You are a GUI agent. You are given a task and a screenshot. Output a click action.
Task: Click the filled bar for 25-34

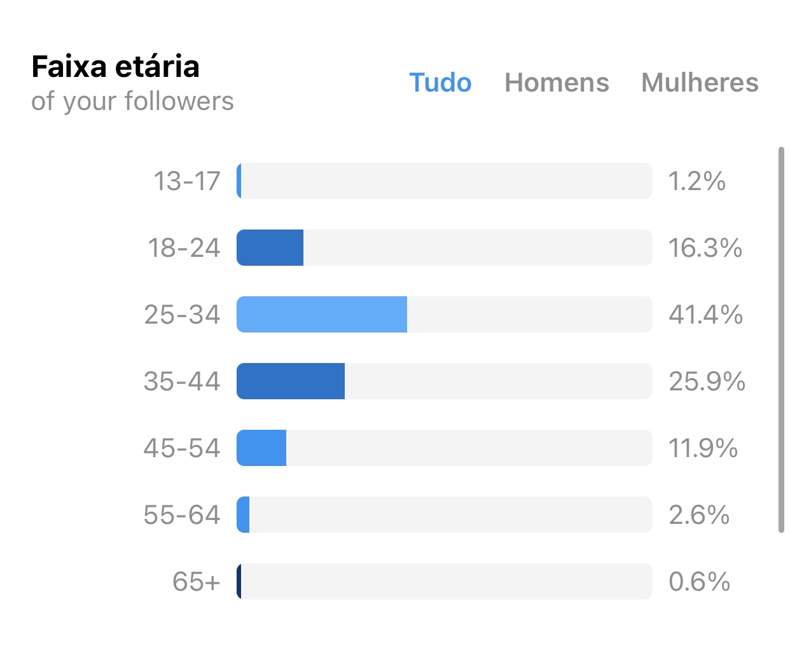coord(322,314)
